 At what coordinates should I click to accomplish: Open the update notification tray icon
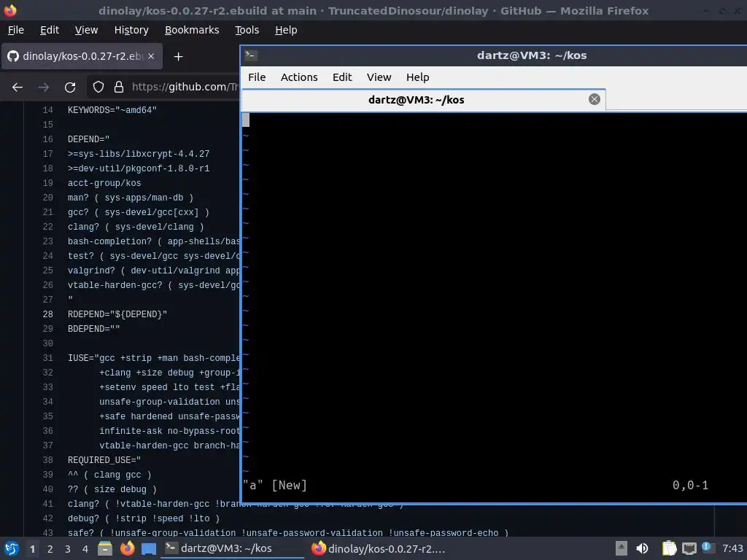708,548
